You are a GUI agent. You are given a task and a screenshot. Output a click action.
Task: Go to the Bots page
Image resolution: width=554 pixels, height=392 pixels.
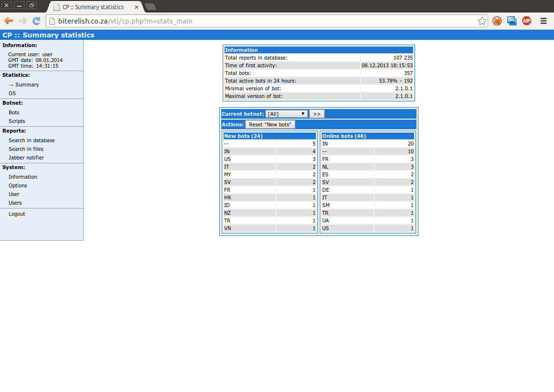tap(14, 112)
